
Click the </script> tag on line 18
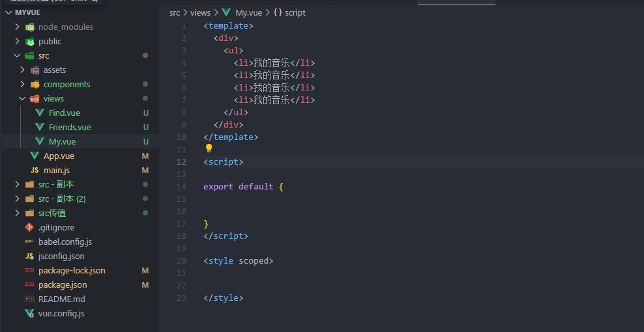coord(226,236)
